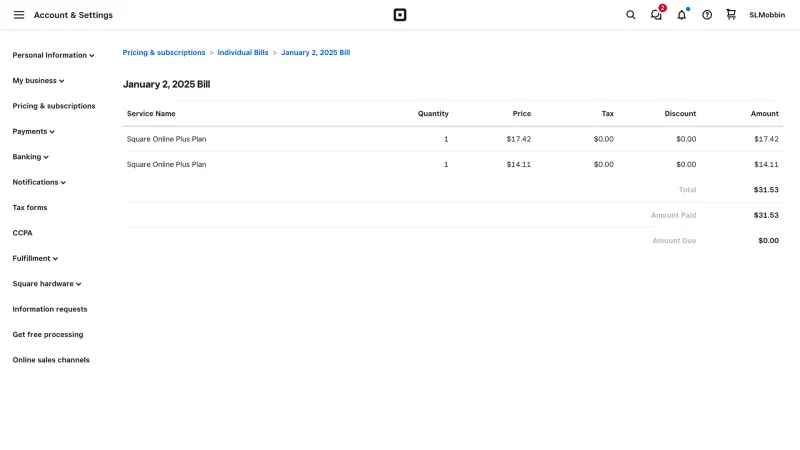Go to Pricing & subscriptions breadcrumb
Screen dimensions: 800x450
(x=164, y=53)
